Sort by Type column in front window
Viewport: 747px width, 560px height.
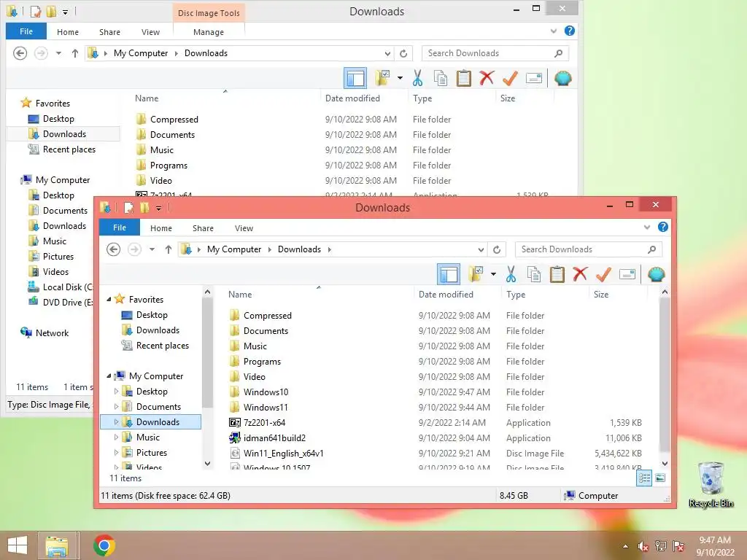pyautogui.click(x=516, y=295)
